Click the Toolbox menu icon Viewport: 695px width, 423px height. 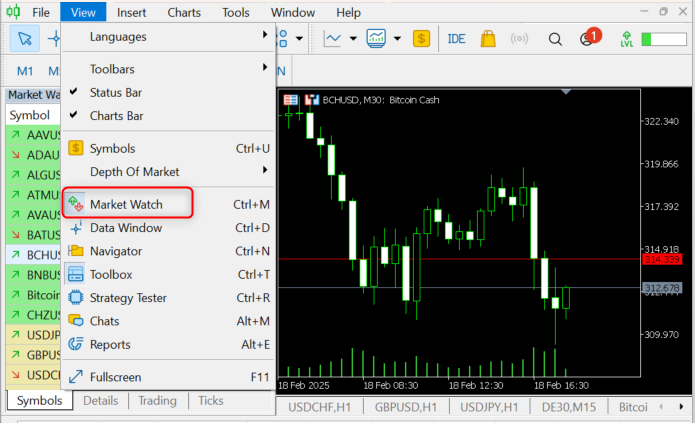pos(75,274)
